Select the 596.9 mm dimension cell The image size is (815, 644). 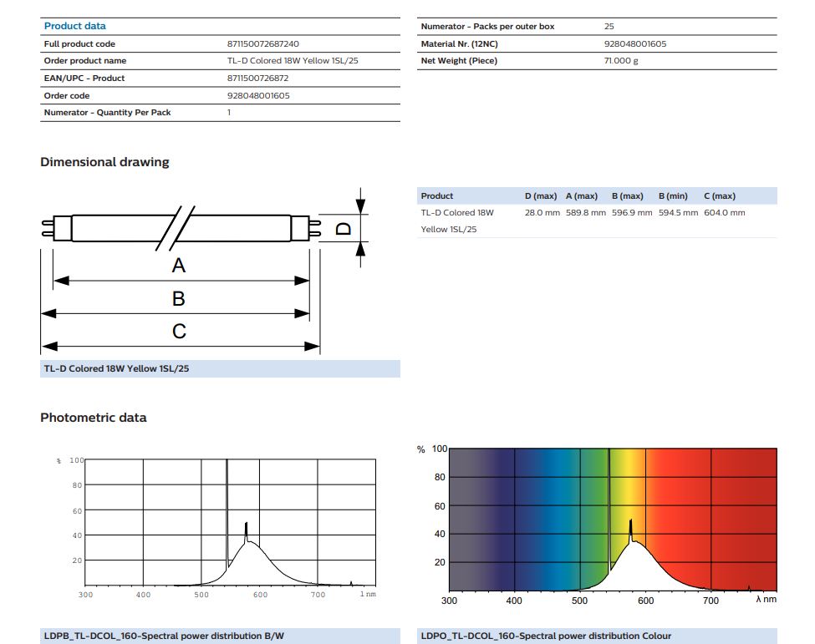pyautogui.click(x=632, y=213)
